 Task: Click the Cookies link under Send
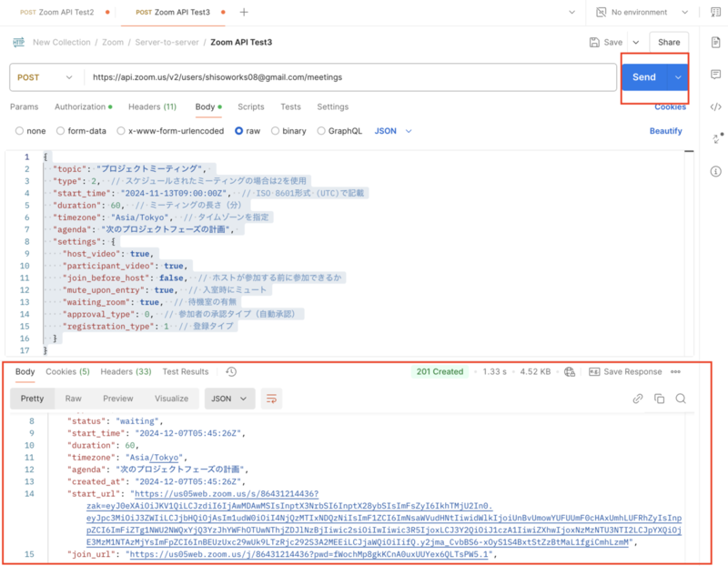point(670,107)
